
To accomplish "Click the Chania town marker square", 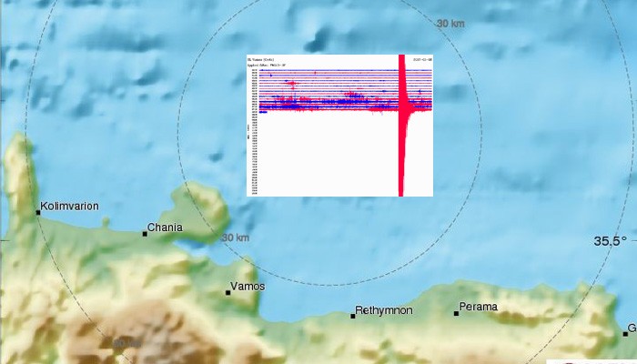I will (145, 234).
